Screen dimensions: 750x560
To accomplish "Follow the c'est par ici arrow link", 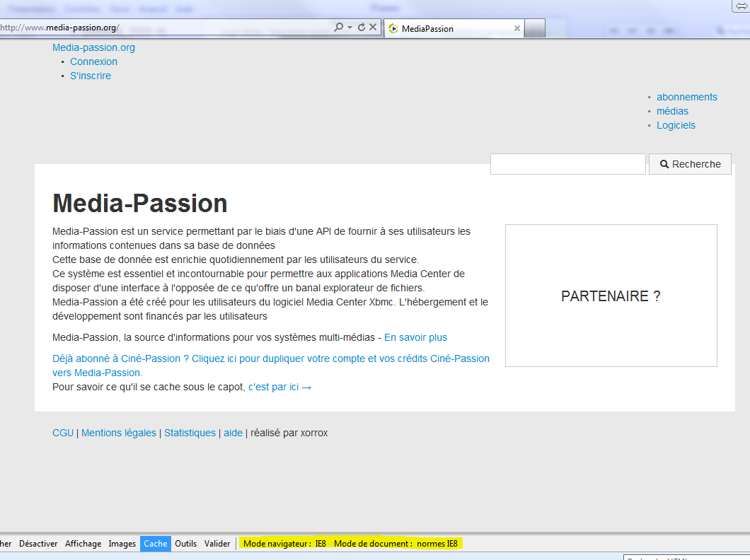I will point(279,387).
